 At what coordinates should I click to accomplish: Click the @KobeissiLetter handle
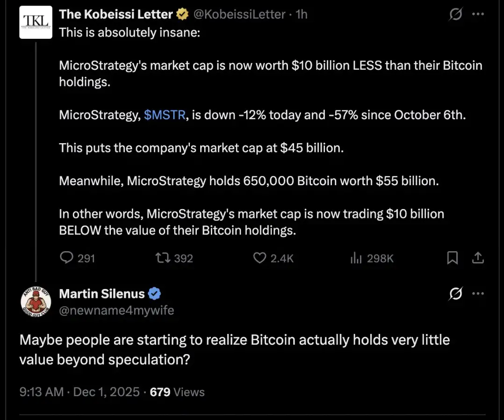[239, 14]
